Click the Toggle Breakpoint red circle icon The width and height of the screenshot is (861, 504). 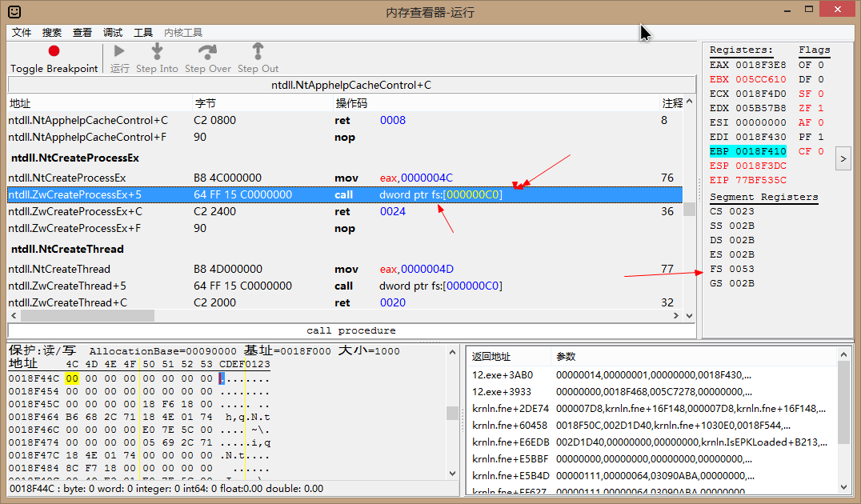(54, 51)
